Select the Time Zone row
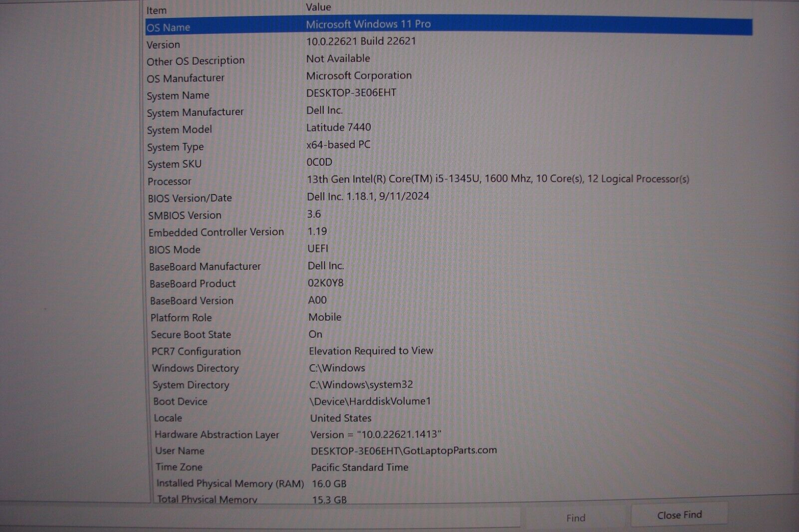 click(179, 467)
